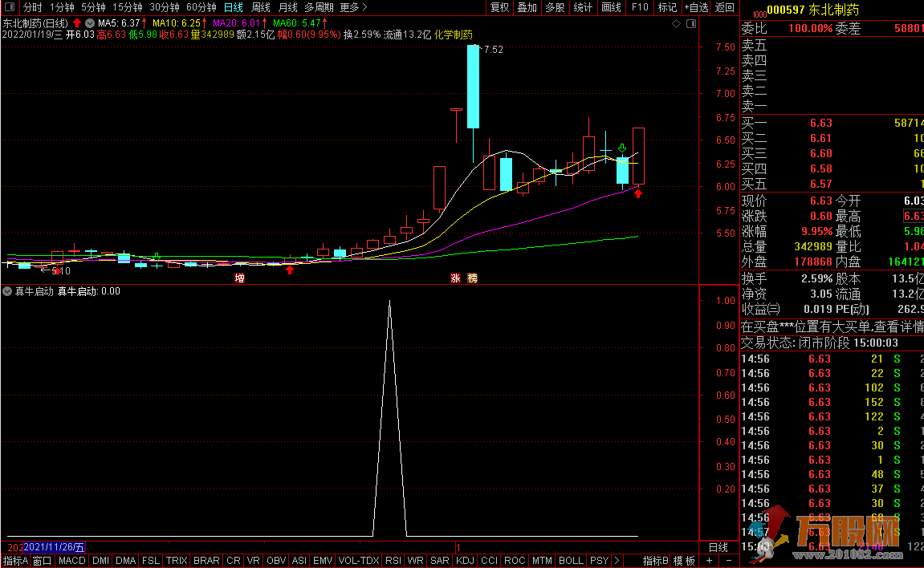Switch to the 60分钟 period
The height and width of the screenshot is (568, 924).
pos(201,7)
